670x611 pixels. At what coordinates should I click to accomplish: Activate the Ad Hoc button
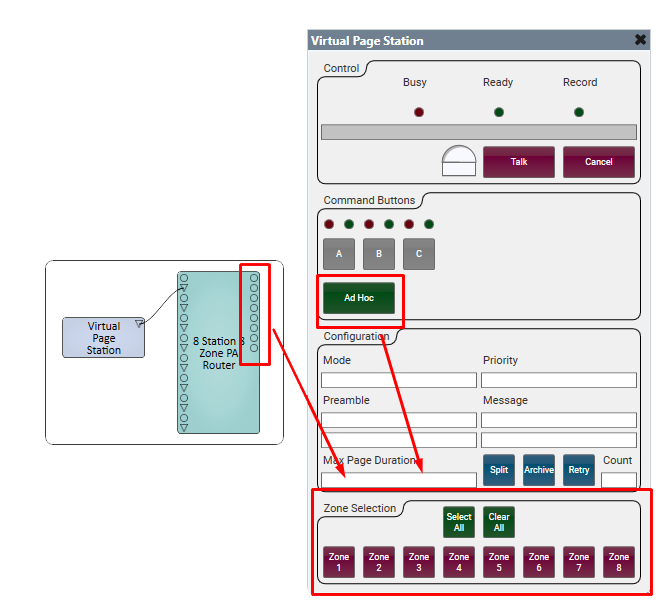(x=358, y=297)
